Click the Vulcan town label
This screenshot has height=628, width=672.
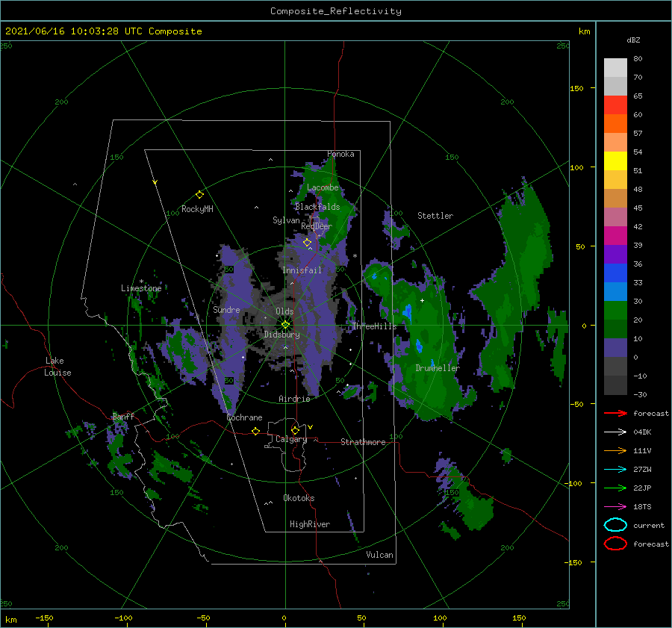coord(379,555)
